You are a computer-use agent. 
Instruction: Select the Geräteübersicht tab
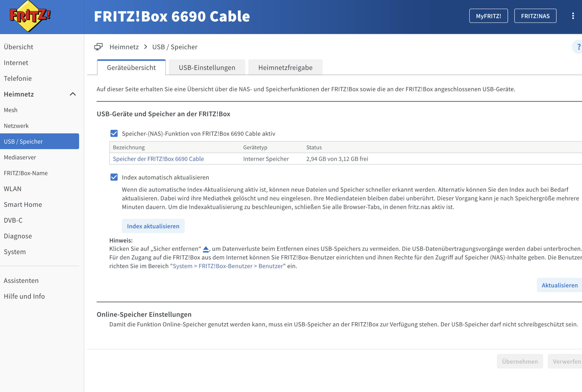coord(131,68)
